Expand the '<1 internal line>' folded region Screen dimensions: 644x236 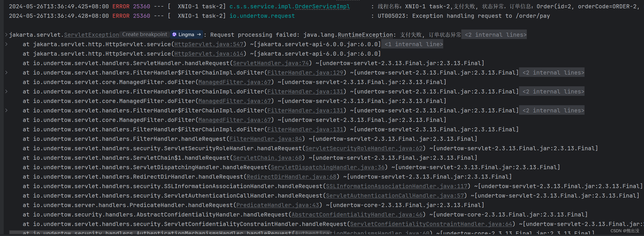pyautogui.click(x=414, y=44)
